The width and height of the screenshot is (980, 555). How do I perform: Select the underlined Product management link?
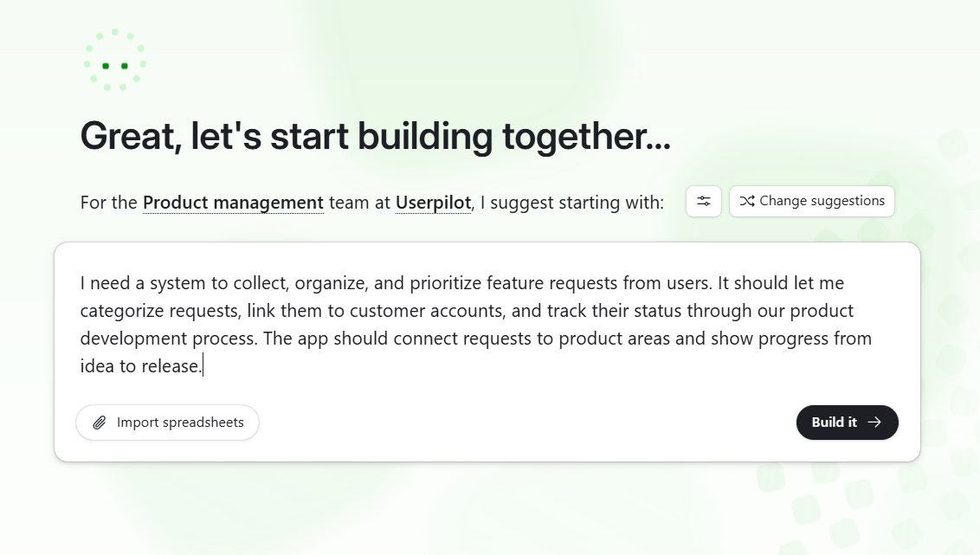click(232, 202)
